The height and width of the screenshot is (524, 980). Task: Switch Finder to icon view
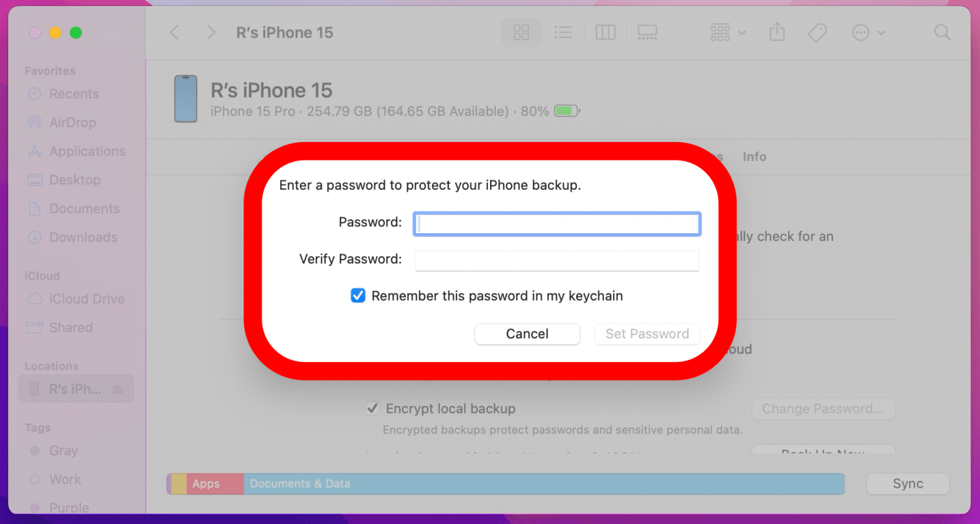[x=521, y=32]
